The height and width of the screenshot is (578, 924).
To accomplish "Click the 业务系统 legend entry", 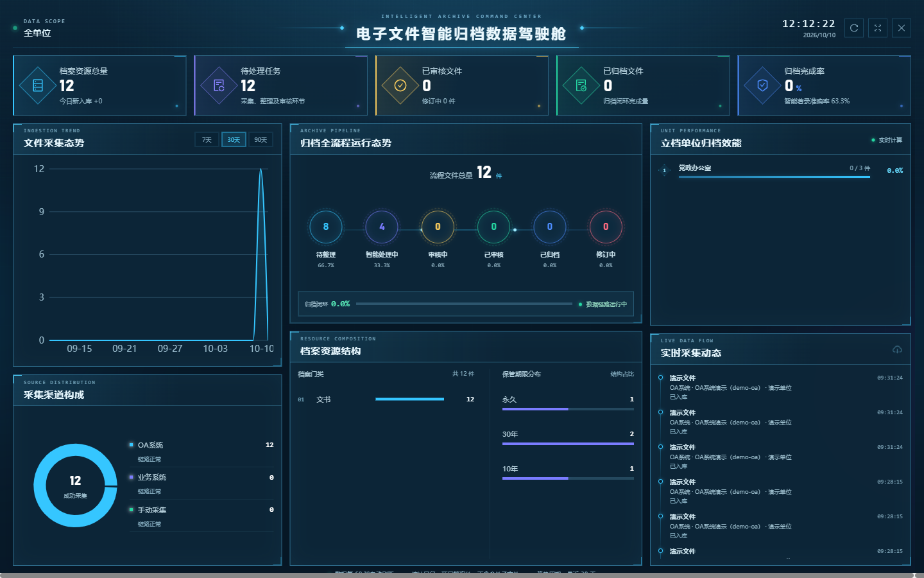I will [201, 483].
